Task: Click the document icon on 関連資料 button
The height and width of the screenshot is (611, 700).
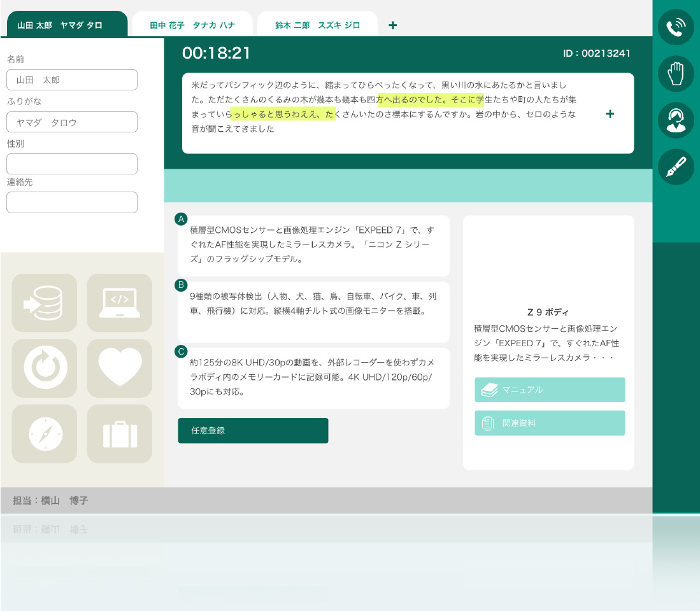Action: (x=488, y=423)
